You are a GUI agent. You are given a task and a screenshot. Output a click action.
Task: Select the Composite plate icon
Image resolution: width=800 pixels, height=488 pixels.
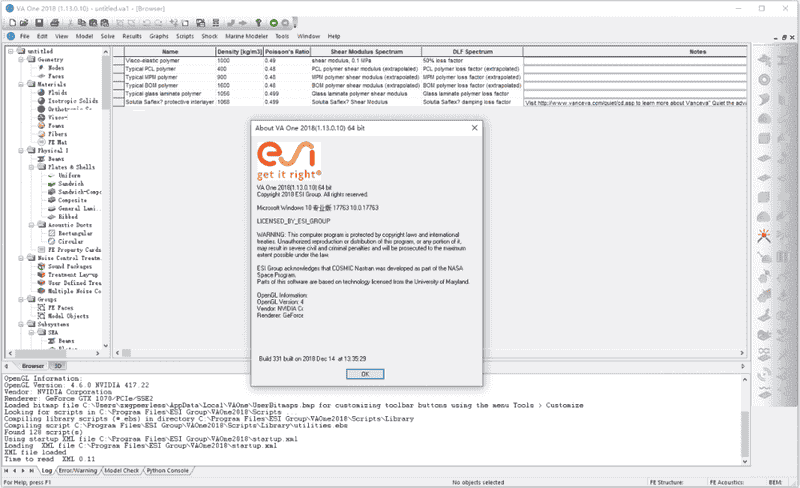pyautogui.click(x=52, y=200)
